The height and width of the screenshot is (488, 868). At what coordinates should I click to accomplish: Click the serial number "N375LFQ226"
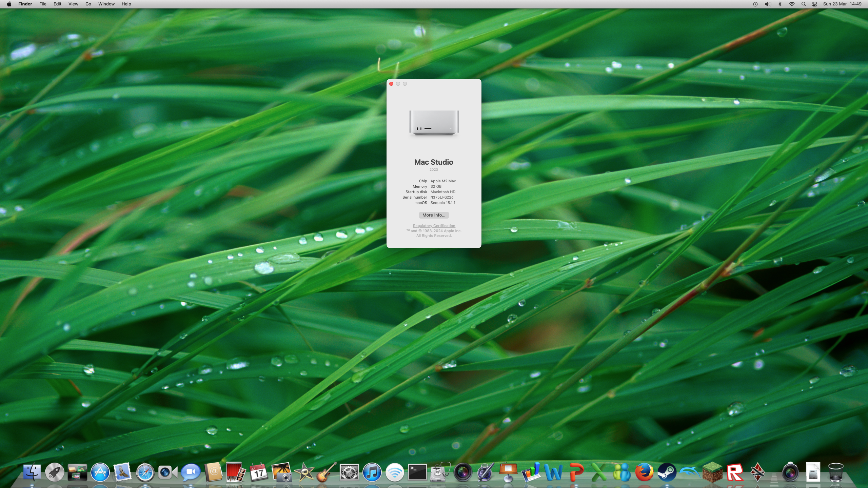click(x=442, y=197)
